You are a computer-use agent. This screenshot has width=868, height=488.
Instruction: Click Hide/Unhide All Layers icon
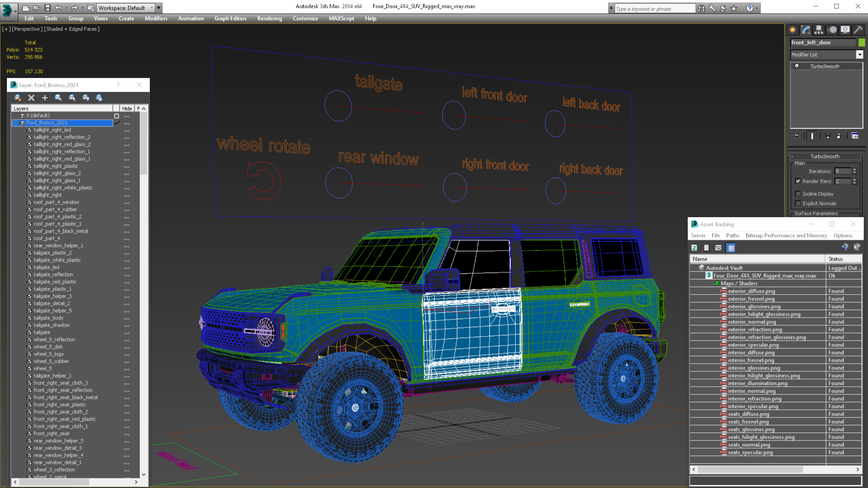coord(86,98)
